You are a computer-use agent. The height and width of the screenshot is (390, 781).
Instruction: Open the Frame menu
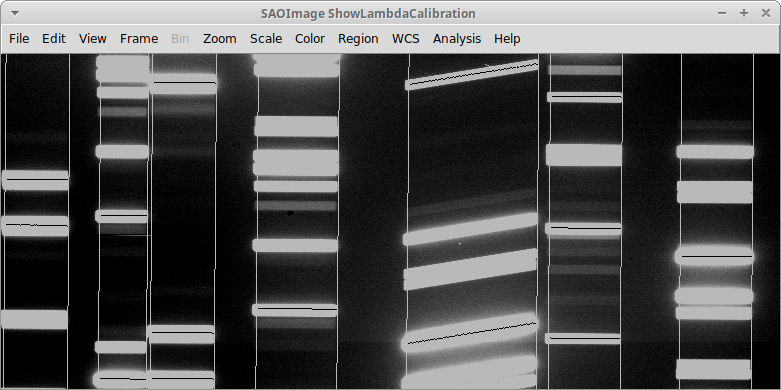tap(139, 39)
